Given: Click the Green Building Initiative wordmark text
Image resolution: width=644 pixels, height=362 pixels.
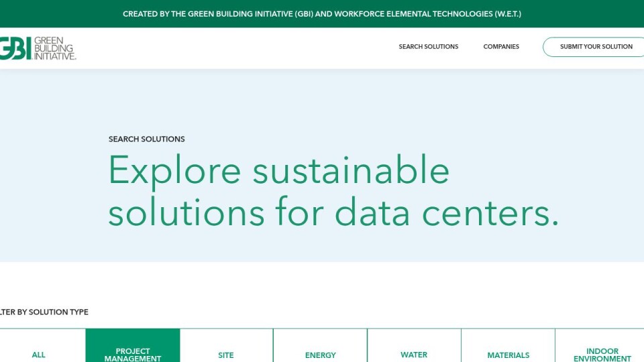Looking at the screenshot, I should (x=54, y=48).
